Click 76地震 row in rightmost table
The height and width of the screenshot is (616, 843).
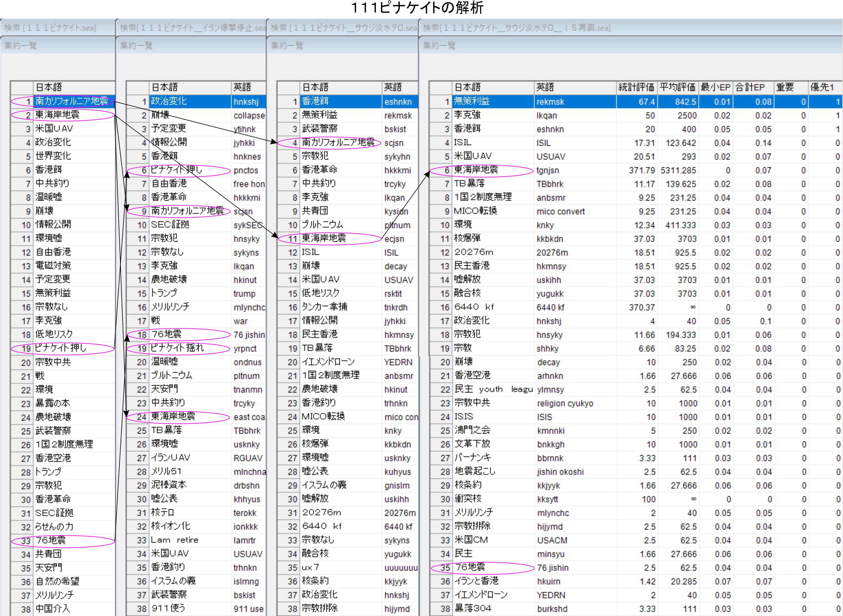tap(470, 568)
